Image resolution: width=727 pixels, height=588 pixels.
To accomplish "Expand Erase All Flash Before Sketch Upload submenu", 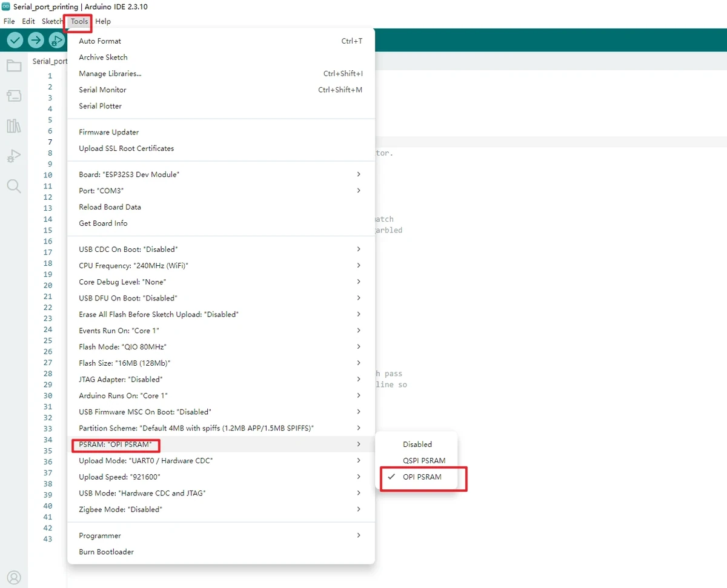I will pos(221,315).
